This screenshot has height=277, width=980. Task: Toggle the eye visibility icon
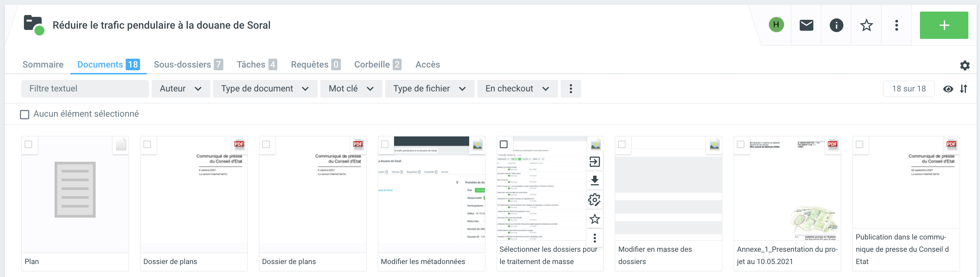948,89
